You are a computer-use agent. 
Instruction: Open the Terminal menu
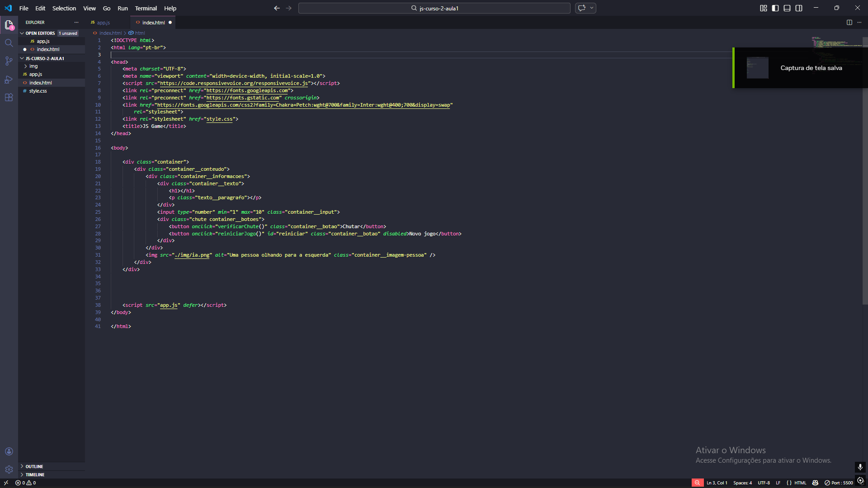146,8
